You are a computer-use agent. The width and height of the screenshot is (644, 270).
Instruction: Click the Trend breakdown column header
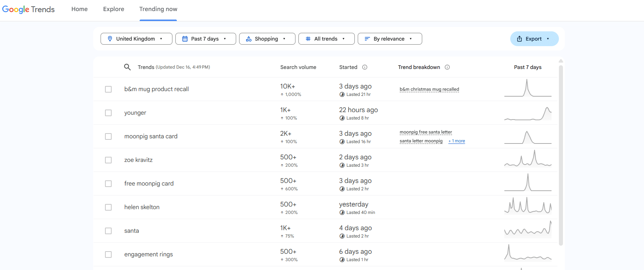(x=419, y=67)
